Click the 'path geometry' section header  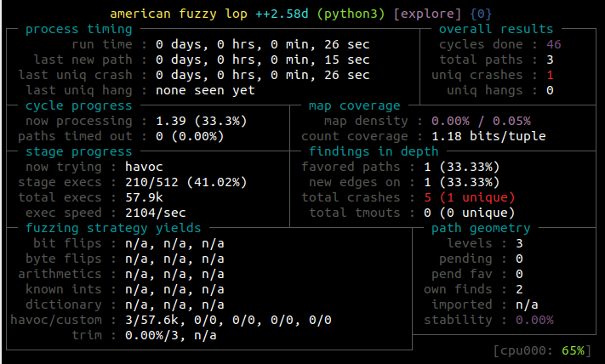481,228
